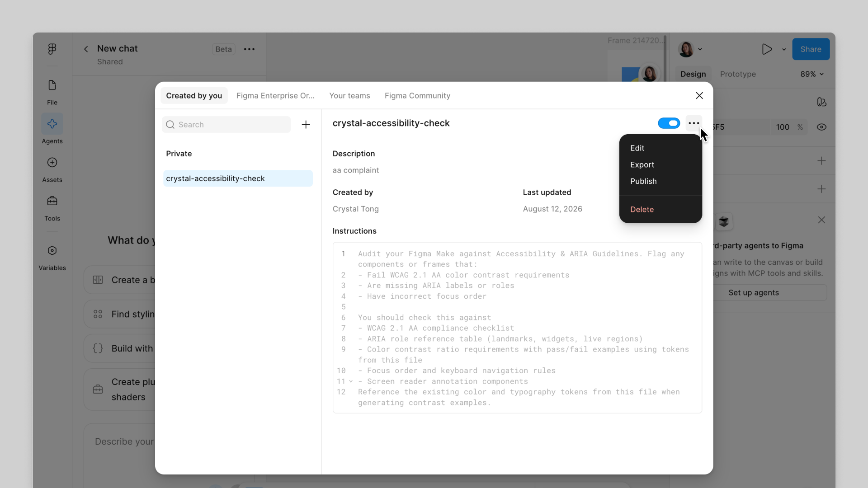Select crystal-accessibility-check in Private list
Screen dimensions: 868x488
[x=238, y=178]
